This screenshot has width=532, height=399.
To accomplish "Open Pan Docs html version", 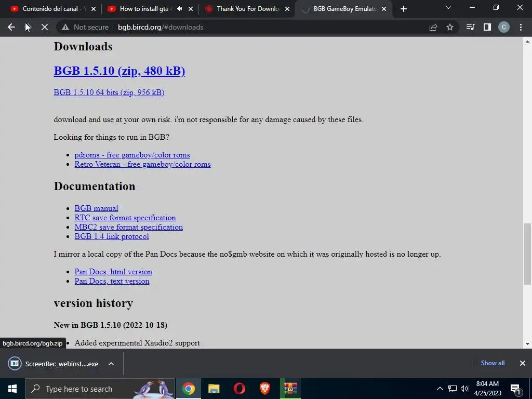I will [113, 272].
